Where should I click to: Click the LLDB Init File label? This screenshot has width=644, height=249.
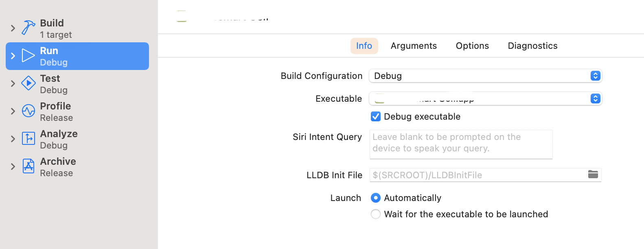click(334, 175)
